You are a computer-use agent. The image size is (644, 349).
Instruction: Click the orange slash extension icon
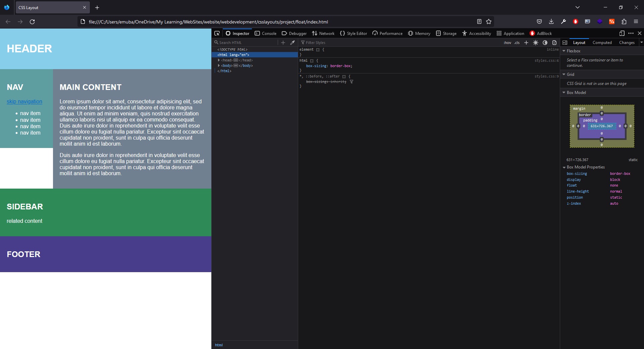pos(612,21)
